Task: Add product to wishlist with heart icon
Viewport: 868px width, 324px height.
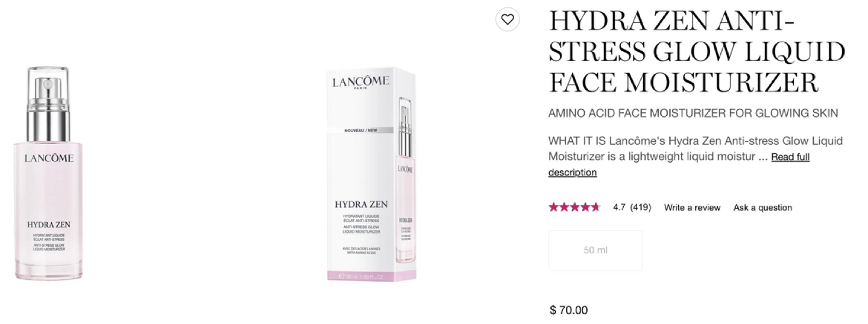Action: tap(508, 19)
